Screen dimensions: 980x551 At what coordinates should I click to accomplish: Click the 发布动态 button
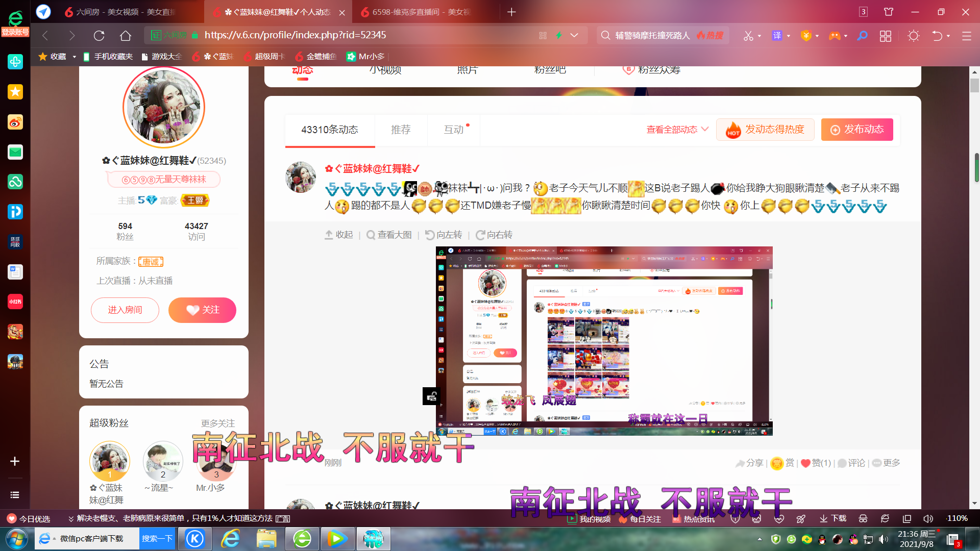[x=857, y=130]
